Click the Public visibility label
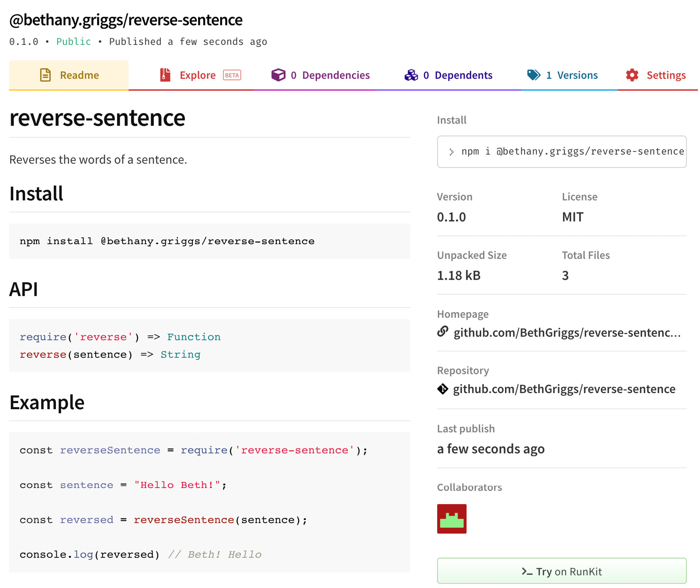The width and height of the screenshot is (700, 588). (74, 42)
